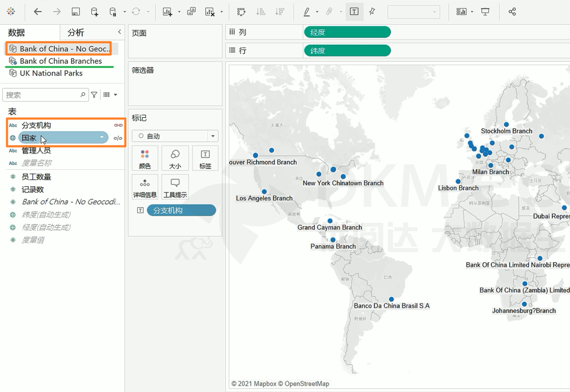Toggle the link icon beside 分支机构
The width and height of the screenshot is (570, 392).
click(118, 126)
